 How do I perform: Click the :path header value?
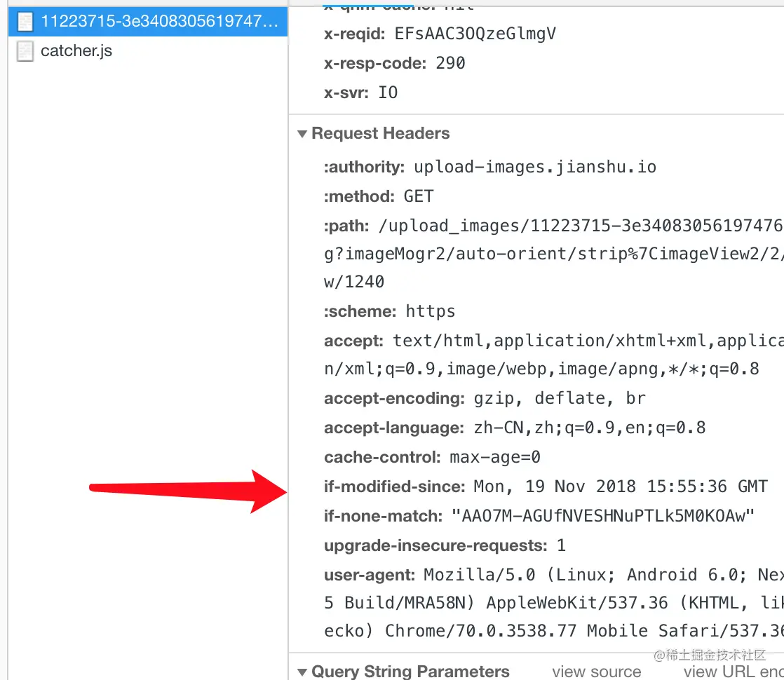[554, 254]
